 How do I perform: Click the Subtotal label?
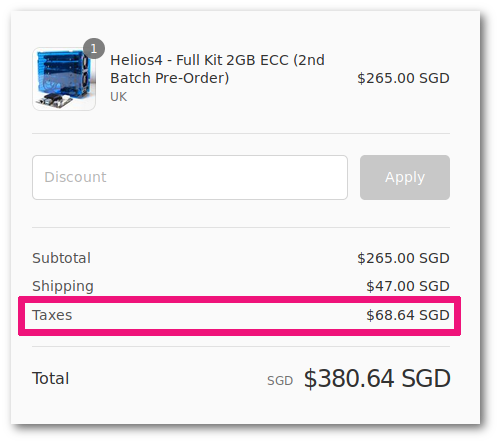point(61,258)
